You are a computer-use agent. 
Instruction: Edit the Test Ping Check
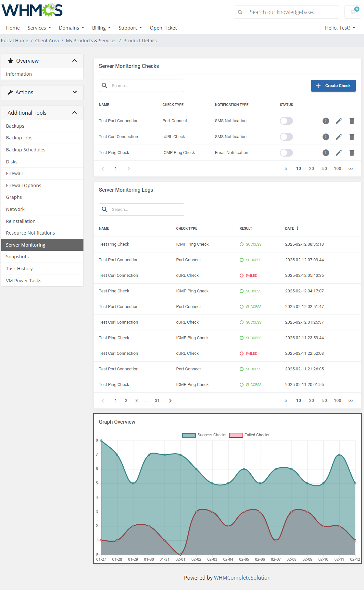339,153
